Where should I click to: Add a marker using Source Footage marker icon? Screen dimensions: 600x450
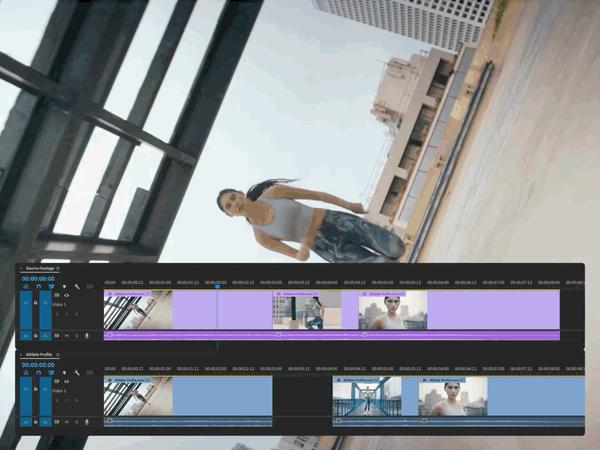64,287
